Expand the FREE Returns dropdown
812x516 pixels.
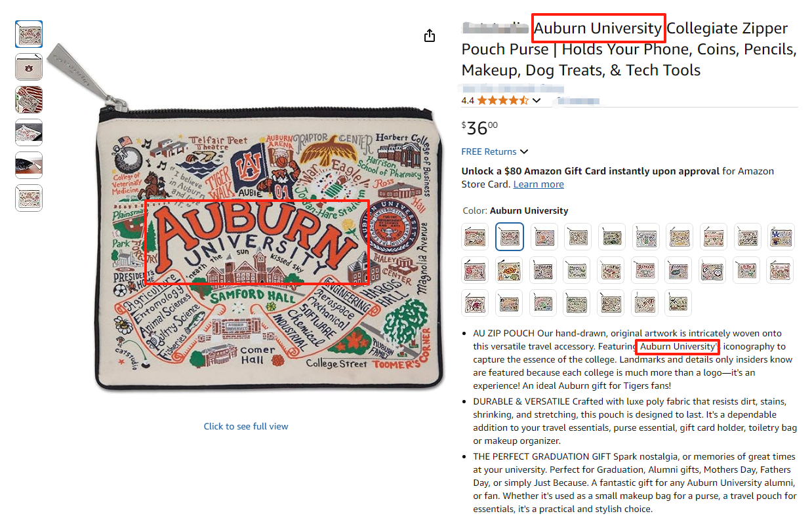524,151
